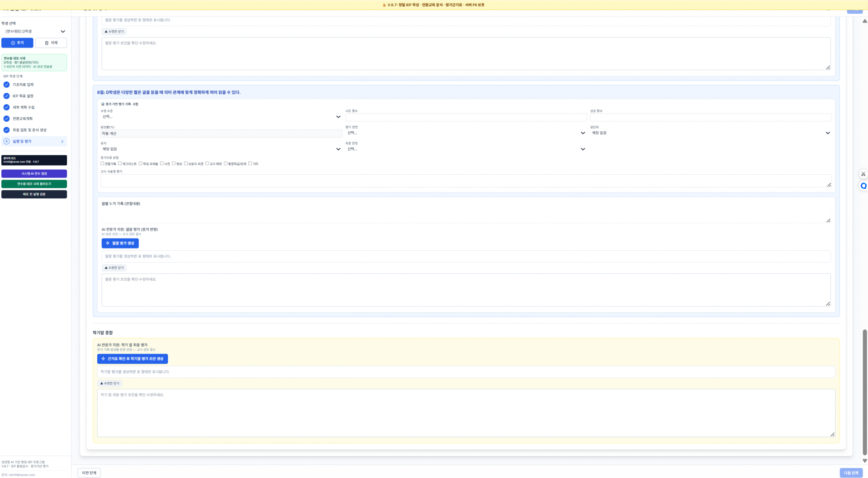Click the scroll-up arrow of the page scrollbar
The image size is (868, 478).
click(x=864, y=21)
